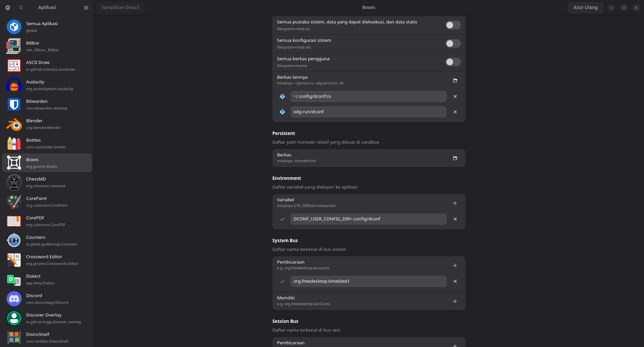Image resolution: width=644 pixels, height=347 pixels.
Task: Add a System Bus Memiliki name
Action: (x=455, y=301)
